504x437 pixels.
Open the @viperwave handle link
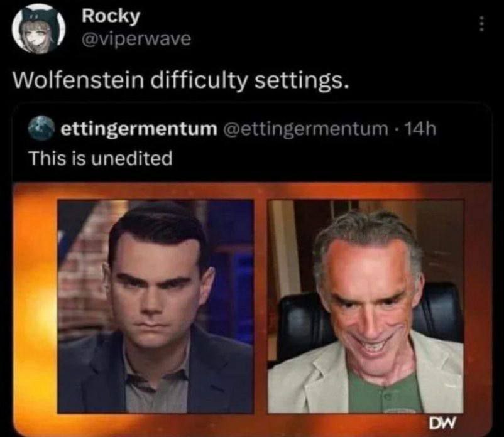pyautogui.click(x=132, y=39)
